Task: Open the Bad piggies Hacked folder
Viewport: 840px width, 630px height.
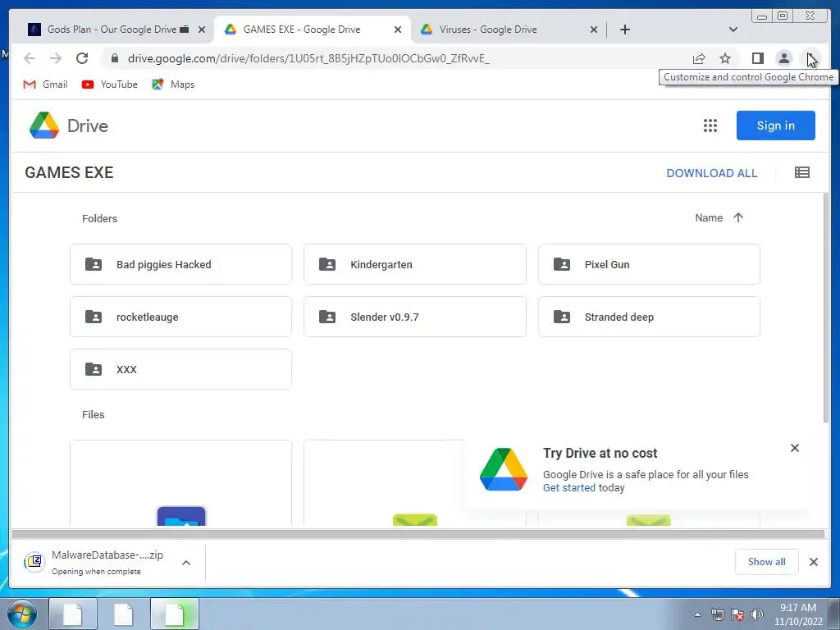Action: (181, 264)
